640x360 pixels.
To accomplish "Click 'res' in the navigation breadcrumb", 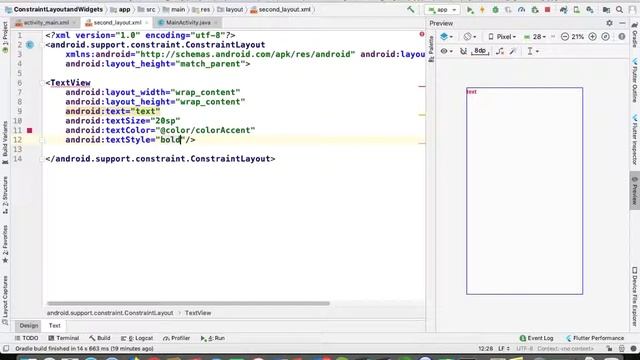I will [x=202, y=9].
